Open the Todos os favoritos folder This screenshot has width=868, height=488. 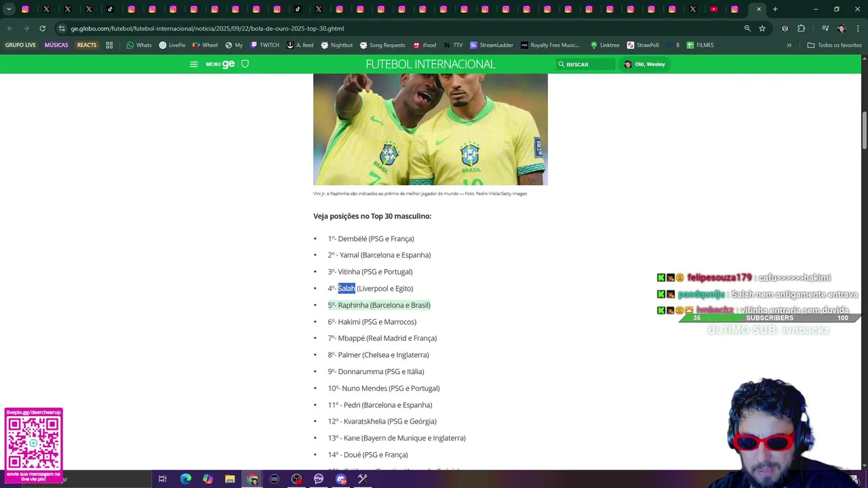point(834,45)
